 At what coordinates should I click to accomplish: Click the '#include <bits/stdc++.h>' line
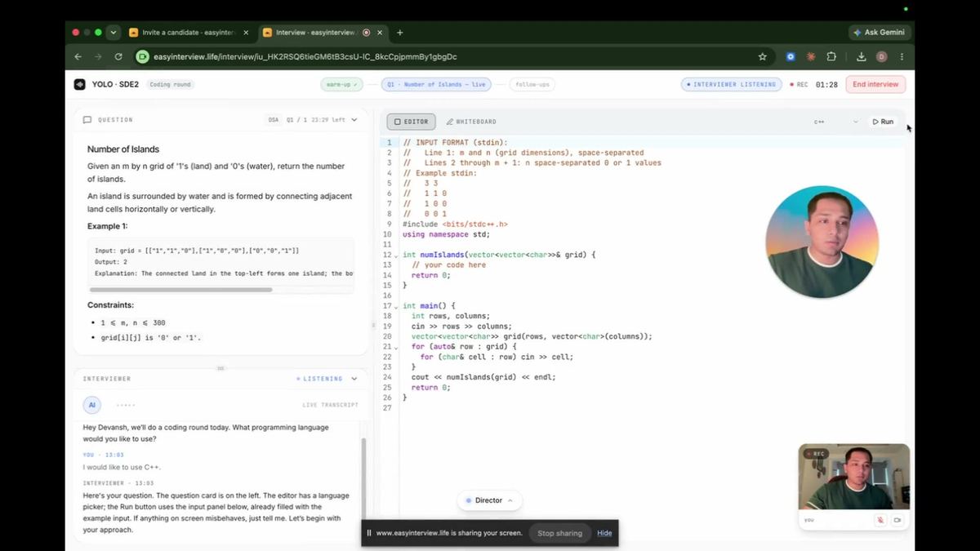[x=455, y=224]
